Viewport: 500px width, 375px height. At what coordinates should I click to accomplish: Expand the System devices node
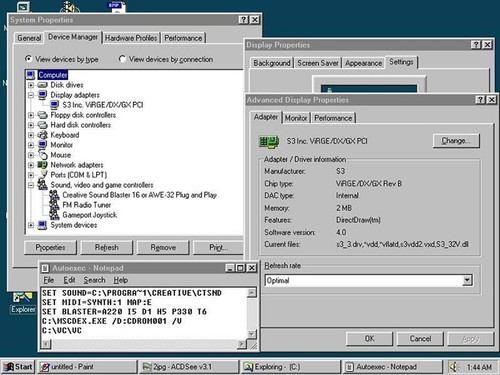31,225
